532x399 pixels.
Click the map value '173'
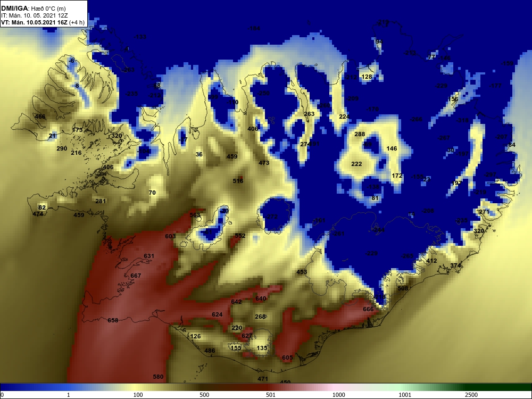[77, 130]
